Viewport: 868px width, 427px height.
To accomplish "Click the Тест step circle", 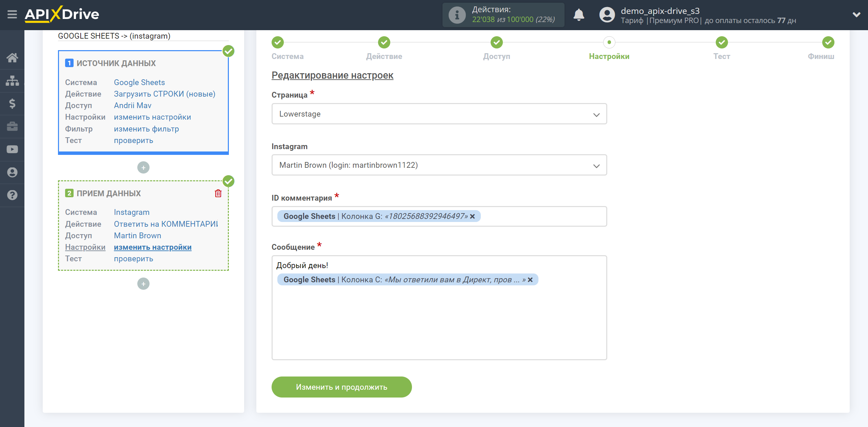I will (722, 42).
